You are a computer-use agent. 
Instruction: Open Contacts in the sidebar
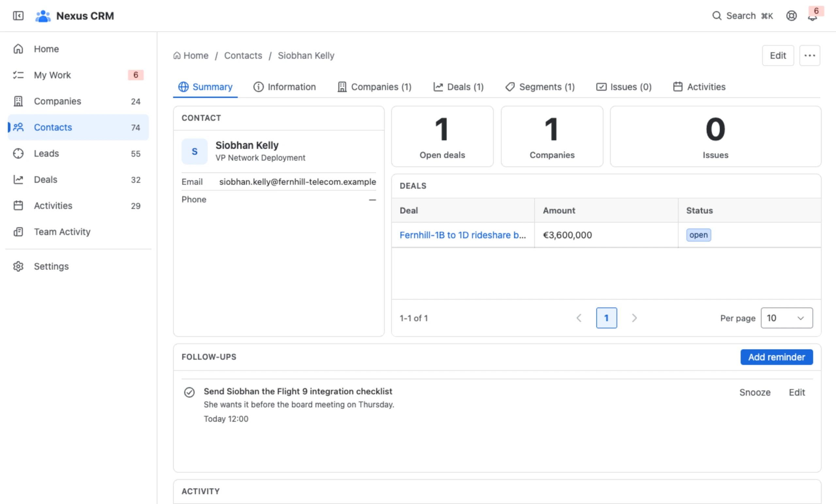pyautogui.click(x=78, y=127)
